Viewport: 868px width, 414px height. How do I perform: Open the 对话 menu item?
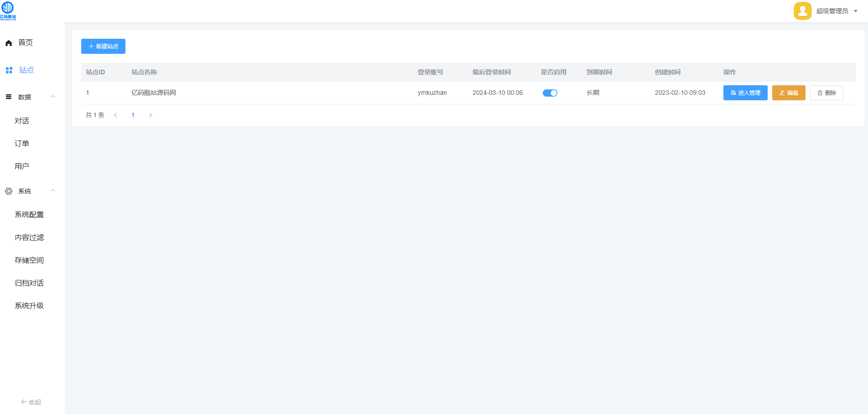click(x=22, y=121)
